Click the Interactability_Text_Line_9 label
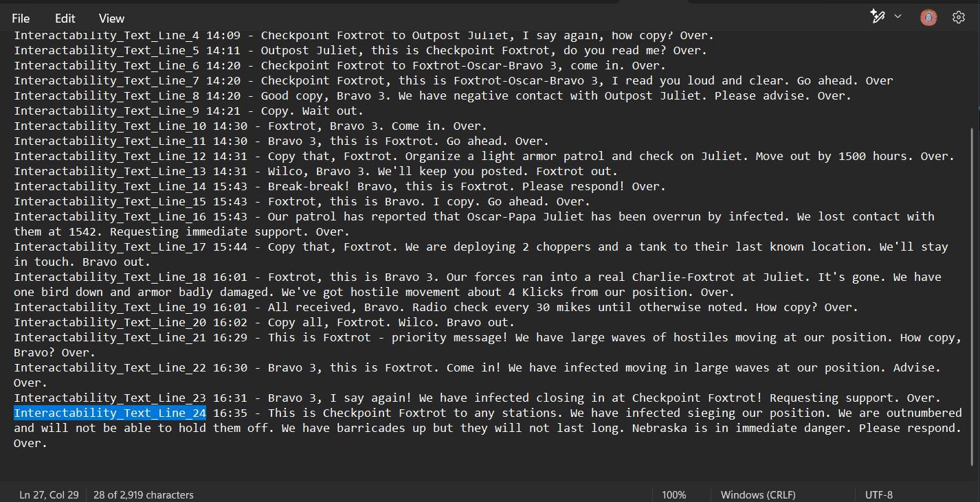The height and width of the screenshot is (502, 980). [107, 111]
